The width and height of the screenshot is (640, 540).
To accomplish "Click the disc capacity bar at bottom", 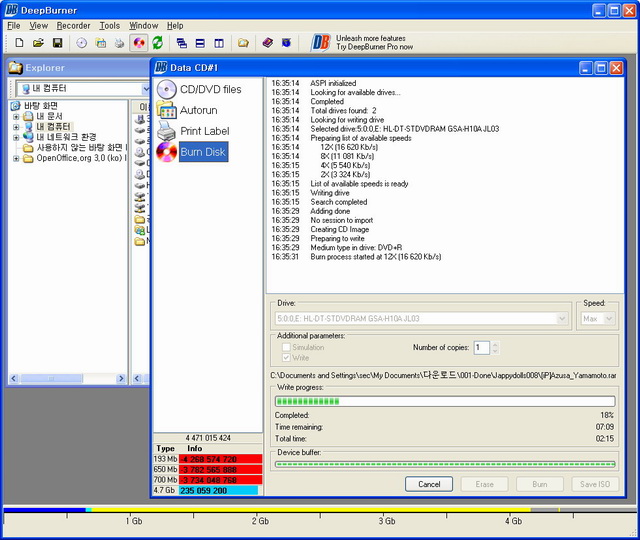I will [318, 510].
